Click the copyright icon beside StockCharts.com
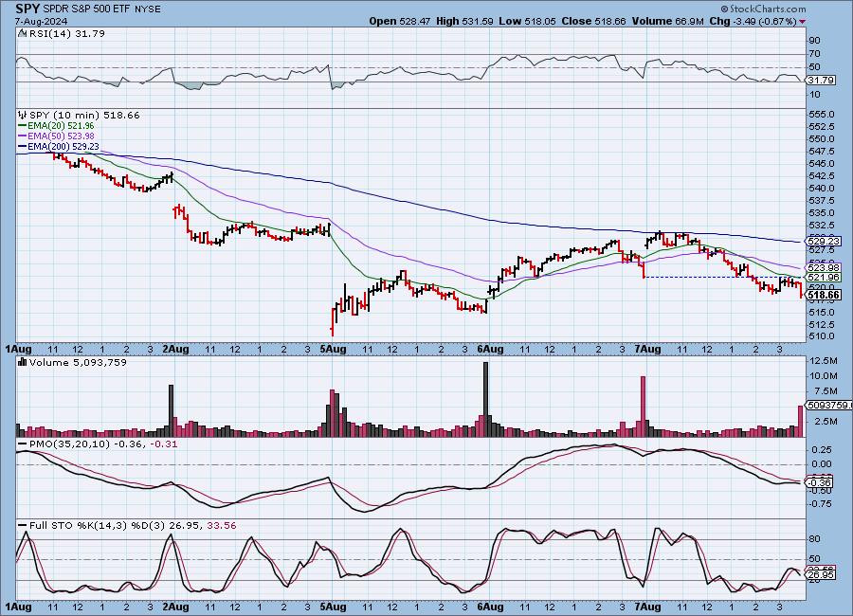Image resolution: width=853 pixels, height=616 pixels. 725,9
